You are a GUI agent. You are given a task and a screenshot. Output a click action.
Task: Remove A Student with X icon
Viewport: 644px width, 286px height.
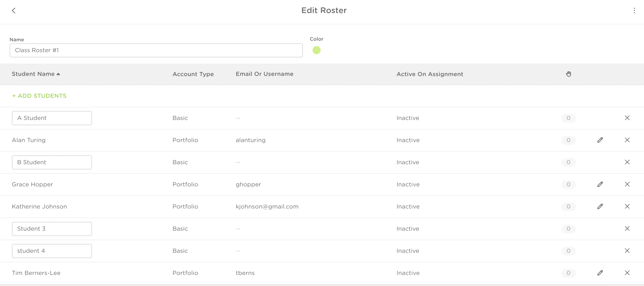(x=627, y=118)
